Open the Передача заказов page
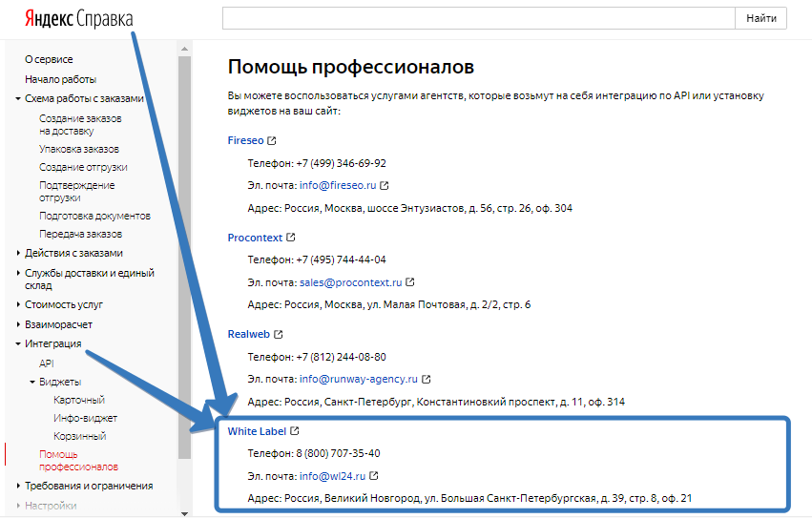The image size is (812, 519). (81, 234)
